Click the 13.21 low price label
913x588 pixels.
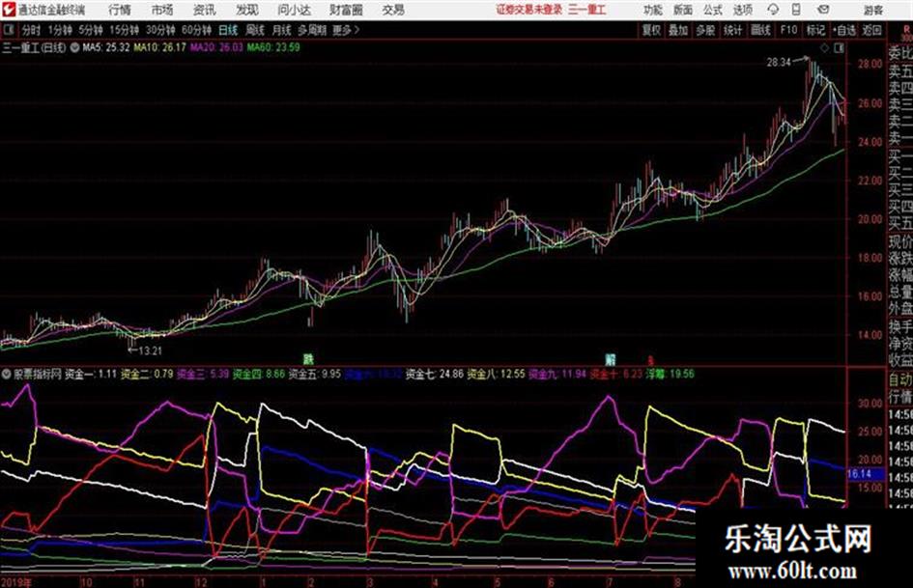(x=150, y=350)
